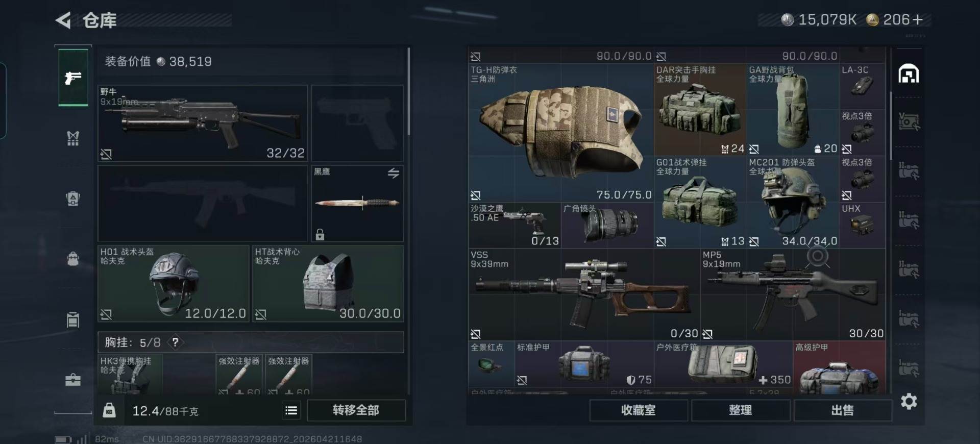Click the 整理 sort button
The width and height of the screenshot is (980, 444).
pos(741,410)
